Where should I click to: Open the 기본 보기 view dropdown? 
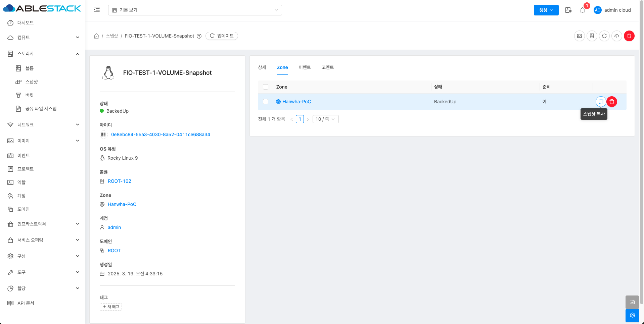pyautogui.click(x=195, y=10)
